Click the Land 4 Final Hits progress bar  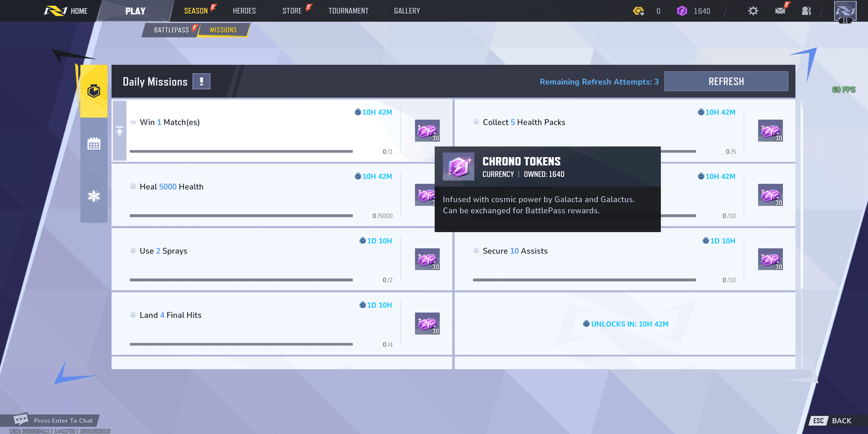click(x=241, y=344)
